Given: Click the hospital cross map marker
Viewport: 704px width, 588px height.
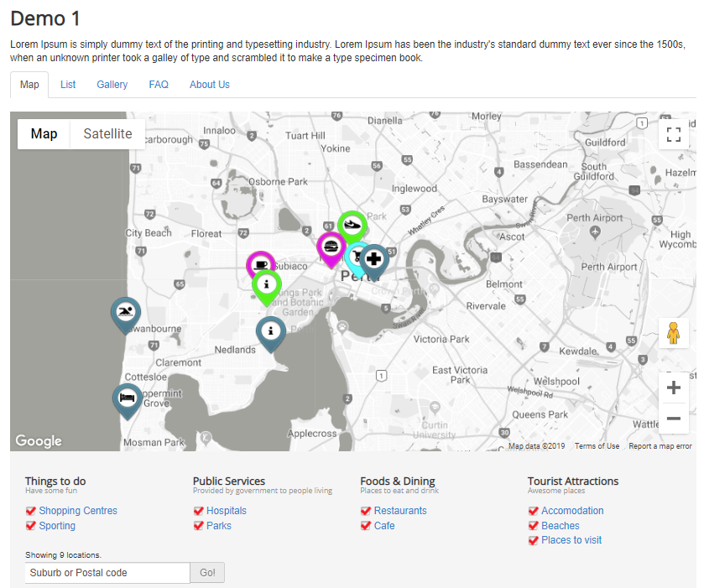Looking at the screenshot, I should tap(374, 260).
